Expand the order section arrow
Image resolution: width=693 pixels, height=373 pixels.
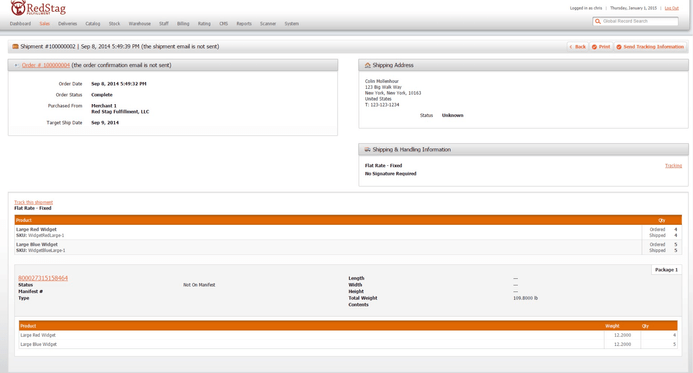pos(16,65)
